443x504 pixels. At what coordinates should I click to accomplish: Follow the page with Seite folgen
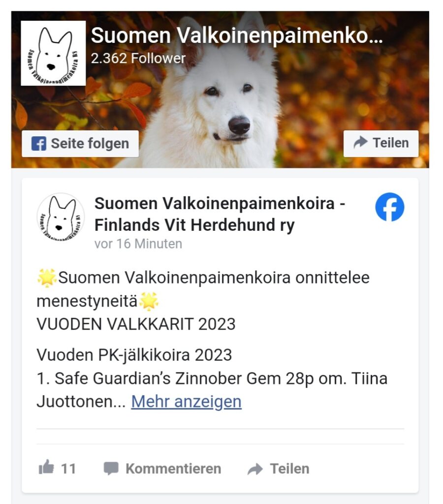point(80,144)
